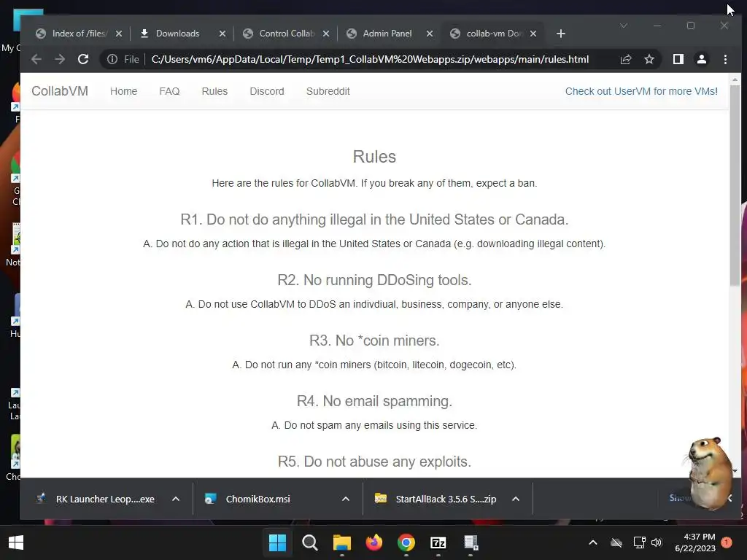Click heading R5. Do not abuse any exploits.
Viewport: 747px width, 560px height.
[374, 462]
